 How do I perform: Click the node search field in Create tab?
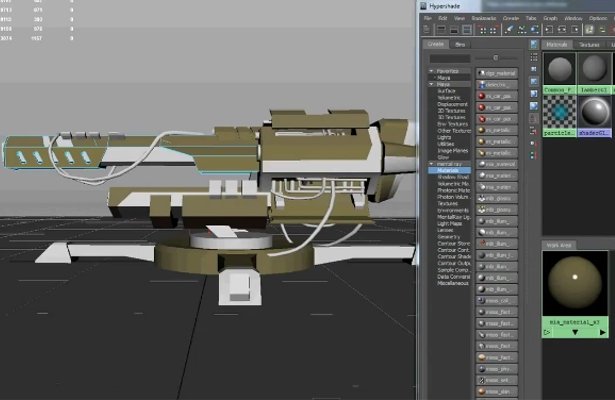pos(450,58)
